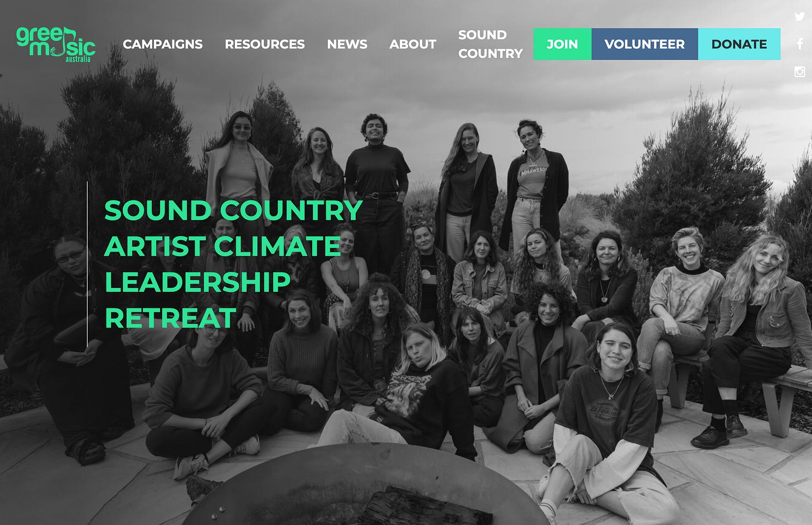The image size is (812, 525).
Task: Go to the News page
Action: (347, 44)
